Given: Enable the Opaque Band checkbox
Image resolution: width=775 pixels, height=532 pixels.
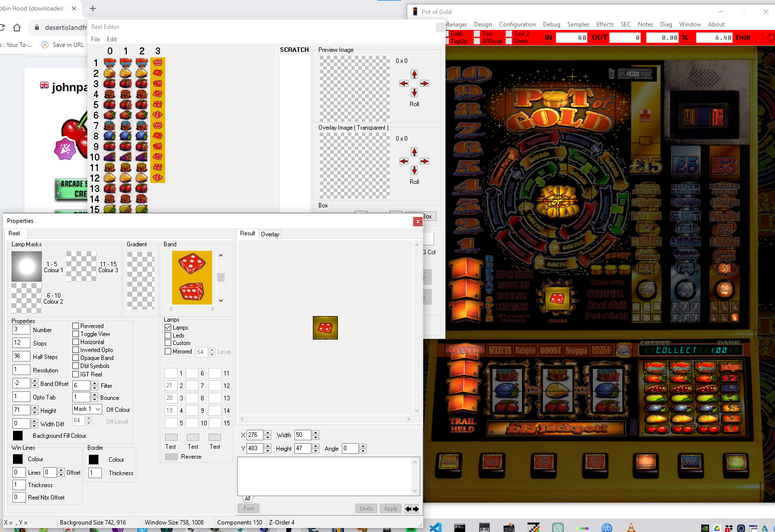Looking at the screenshot, I should pyautogui.click(x=76, y=358).
